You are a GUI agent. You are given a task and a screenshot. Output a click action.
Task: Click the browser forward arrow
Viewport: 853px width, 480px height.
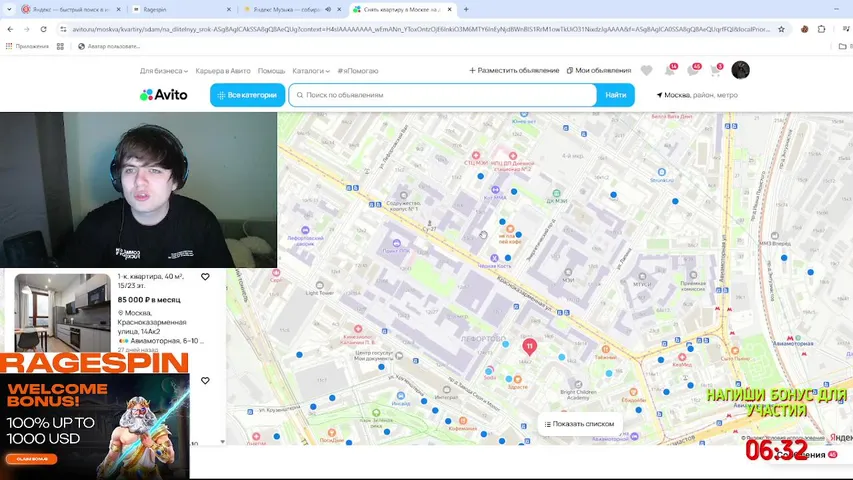point(27,29)
